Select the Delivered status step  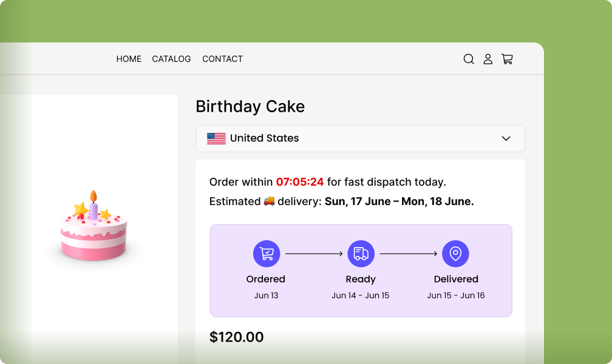click(x=456, y=279)
